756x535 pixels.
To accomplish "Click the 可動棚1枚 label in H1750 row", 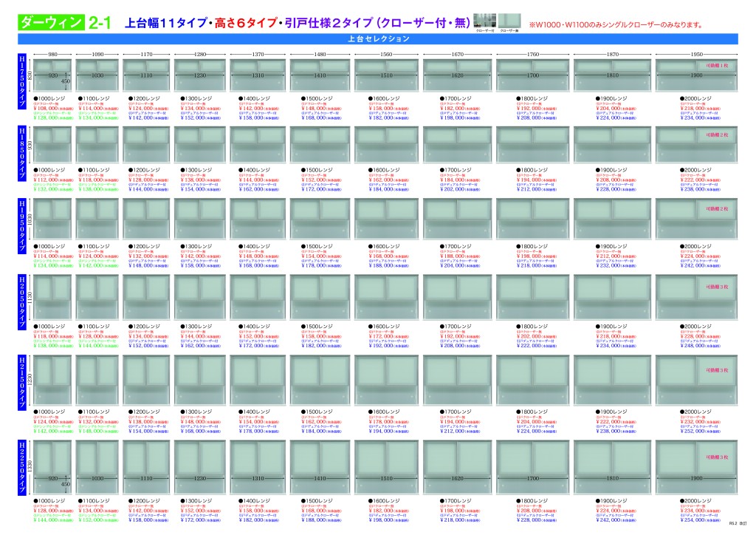I will click(x=717, y=66).
